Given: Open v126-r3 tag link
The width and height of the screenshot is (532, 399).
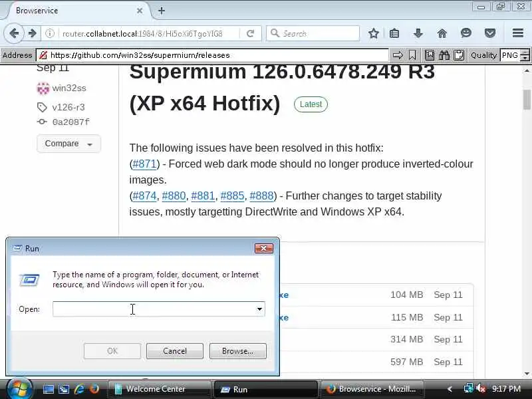Looking at the screenshot, I should tap(68, 108).
